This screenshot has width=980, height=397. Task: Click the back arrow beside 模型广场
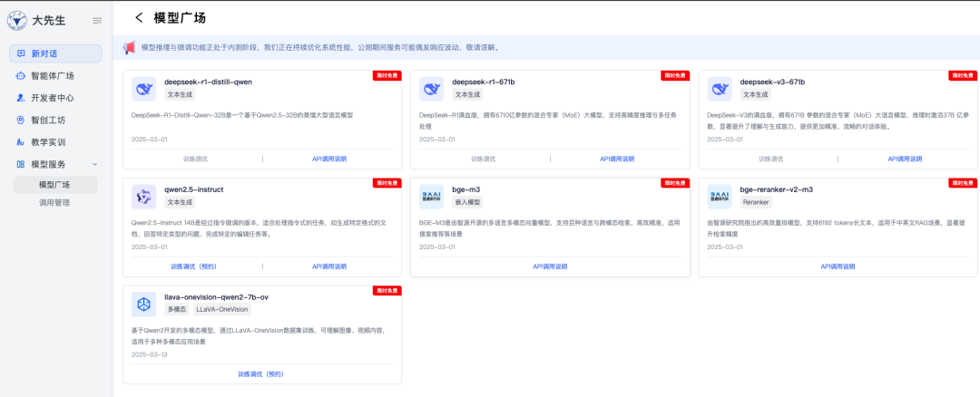point(140,17)
